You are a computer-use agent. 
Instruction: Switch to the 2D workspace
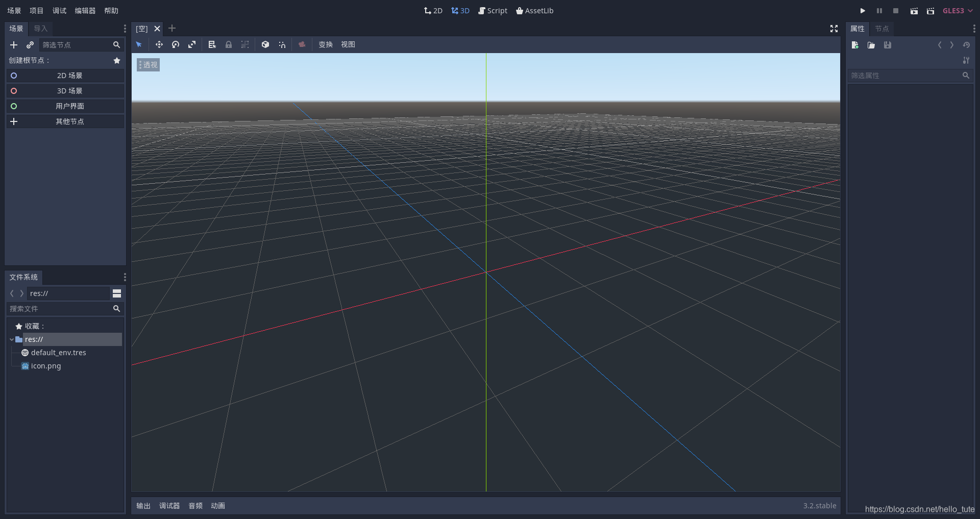(x=433, y=11)
